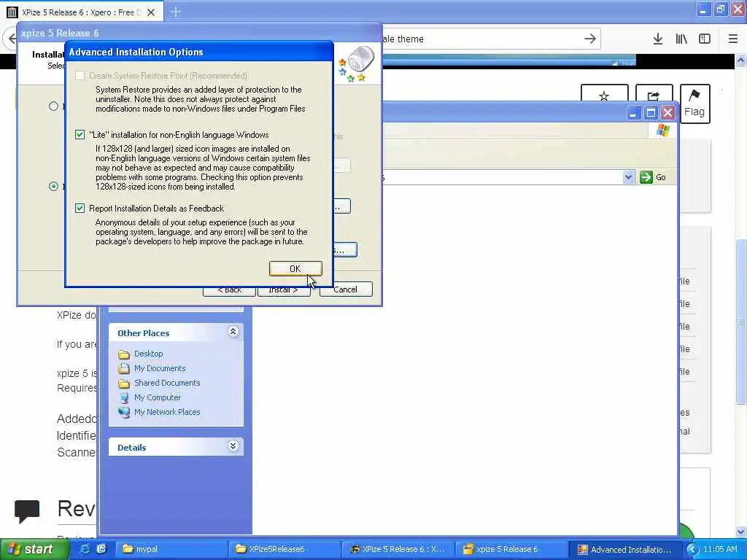Image resolution: width=747 pixels, height=560 pixels.
Task: Collapse the Other Places panel
Action: (x=233, y=332)
